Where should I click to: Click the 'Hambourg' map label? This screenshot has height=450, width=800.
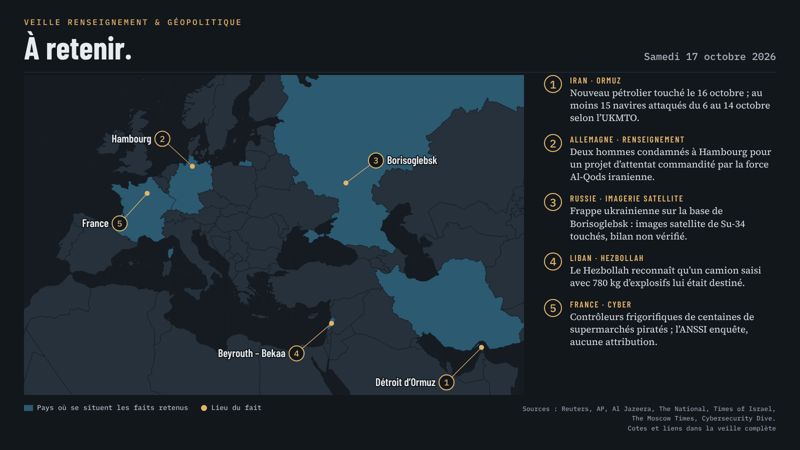(131, 139)
